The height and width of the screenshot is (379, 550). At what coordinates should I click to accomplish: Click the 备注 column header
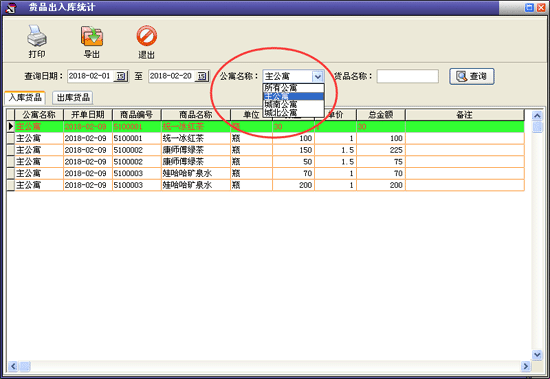pyautogui.click(x=465, y=115)
